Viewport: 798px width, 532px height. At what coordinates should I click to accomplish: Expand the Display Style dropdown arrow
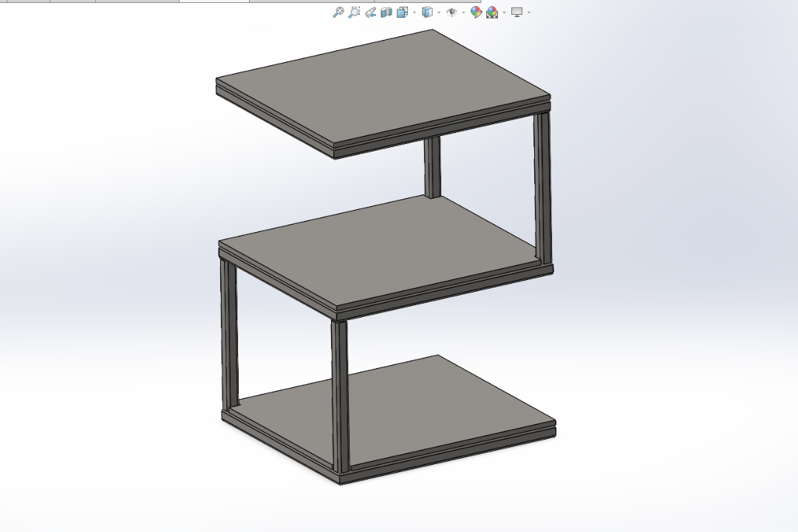439,13
